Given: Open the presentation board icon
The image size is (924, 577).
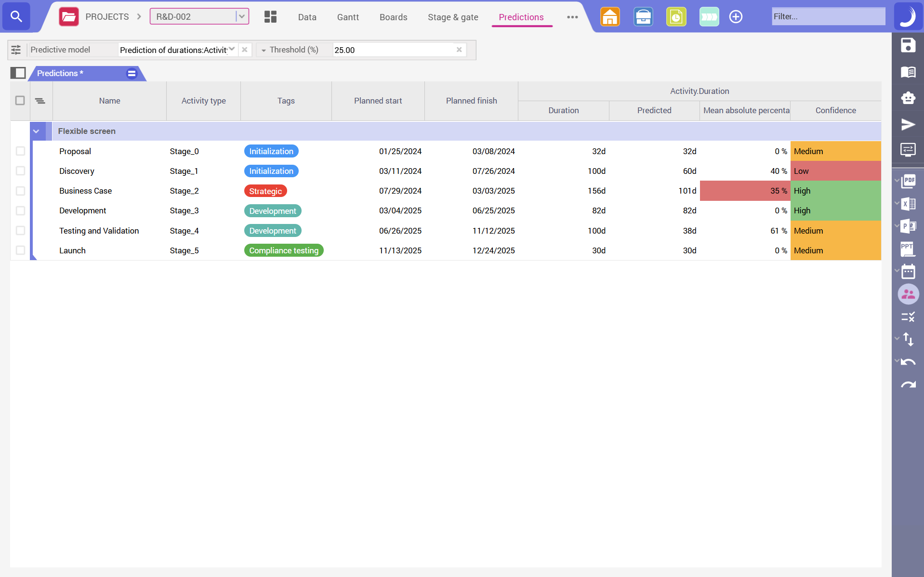Looking at the screenshot, I should point(908,150).
